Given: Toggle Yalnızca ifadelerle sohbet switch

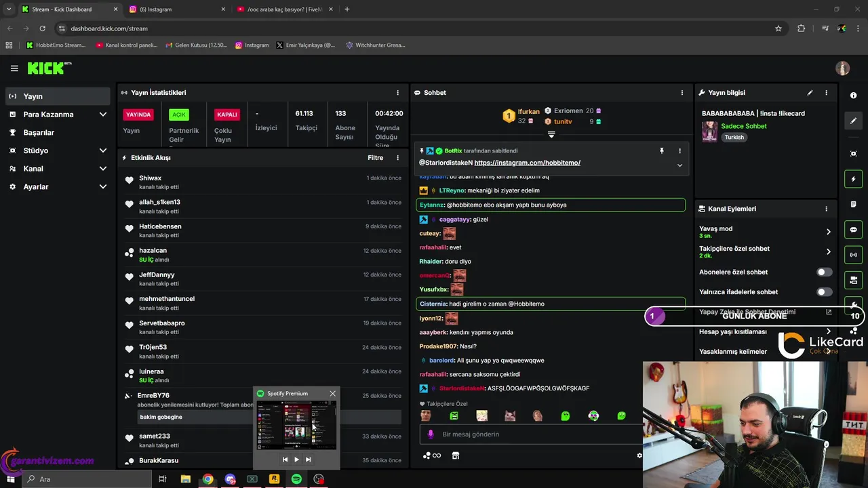Looking at the screenshot, I should [x=825, y=291].
